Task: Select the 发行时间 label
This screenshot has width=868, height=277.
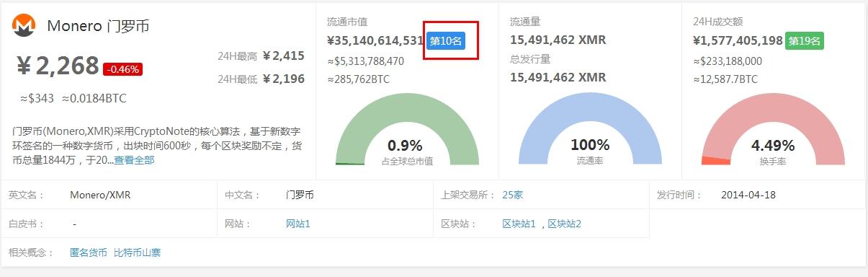Action: (680, 195)
